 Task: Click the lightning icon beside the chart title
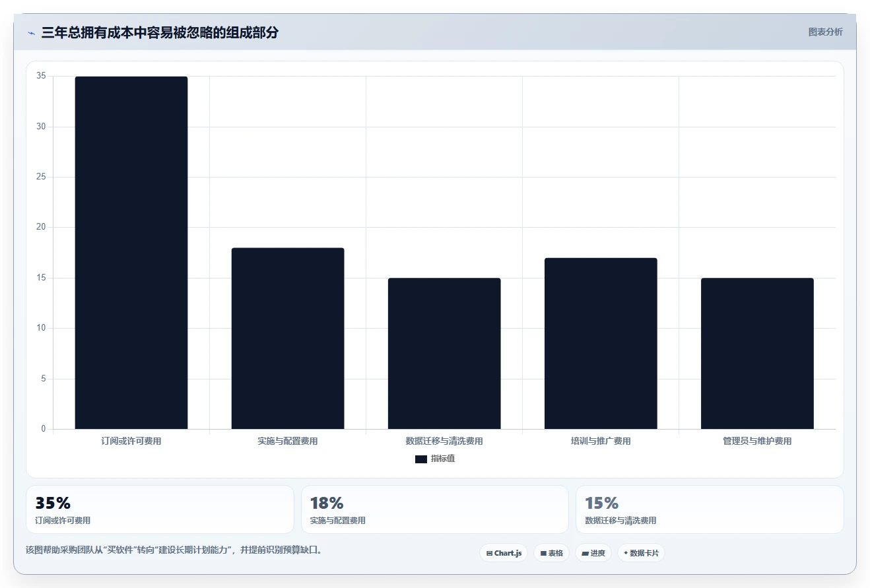[x=31, y=32]
